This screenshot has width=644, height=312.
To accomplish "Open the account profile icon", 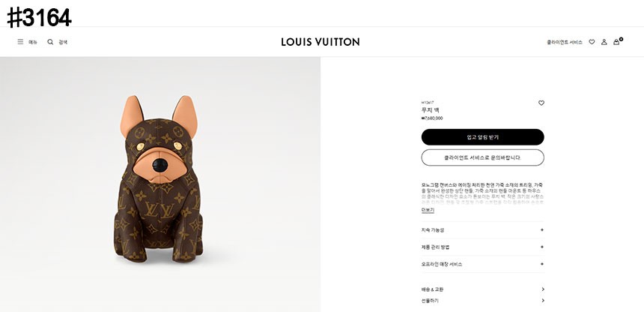I will (604, 42).
